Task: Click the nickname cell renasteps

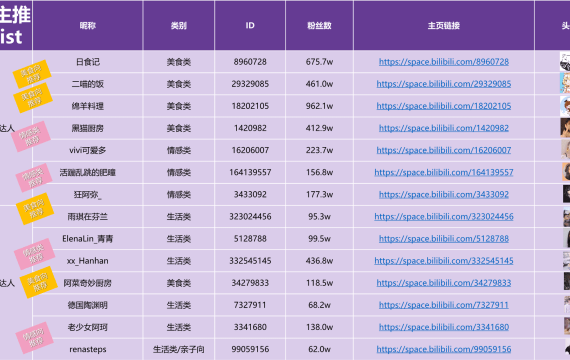Action: coord(88,349)
